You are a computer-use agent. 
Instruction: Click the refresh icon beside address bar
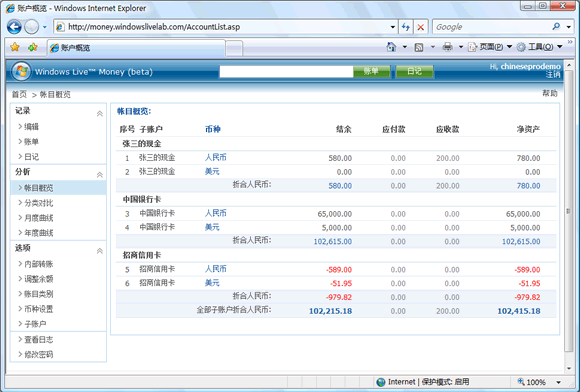pyautogui.click(x=406, y=27)
